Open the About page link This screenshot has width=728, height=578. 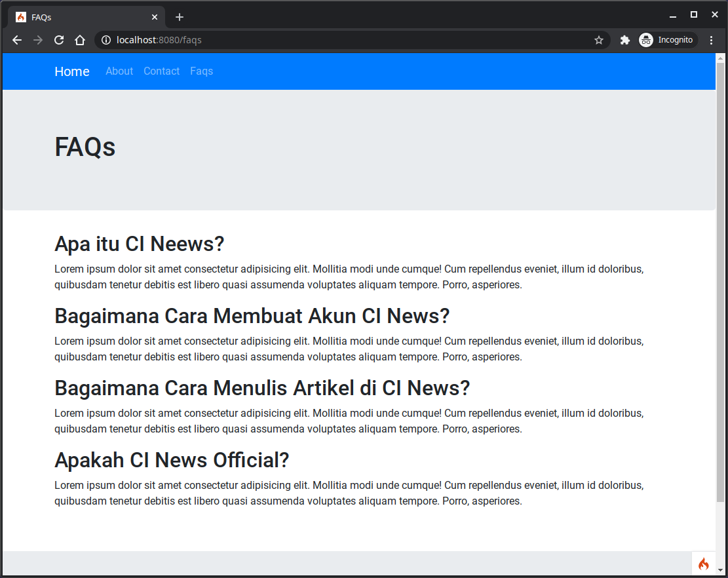119,71
